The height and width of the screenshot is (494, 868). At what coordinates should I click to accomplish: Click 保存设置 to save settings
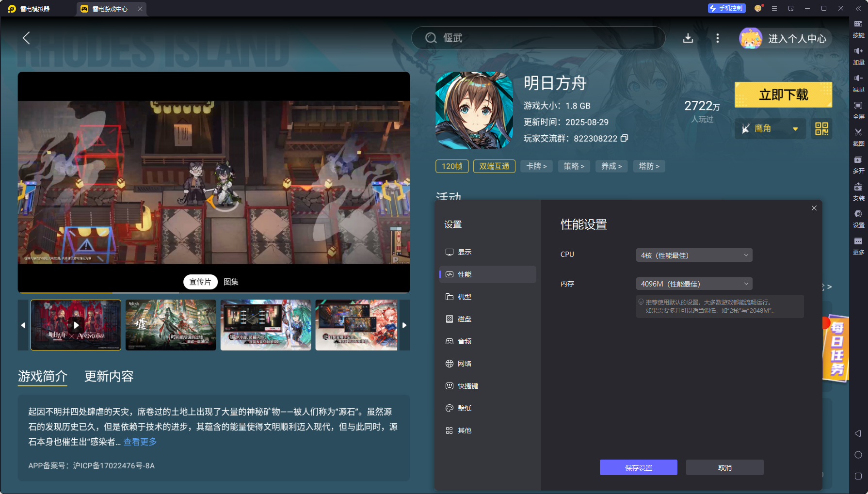click(638, 467)
